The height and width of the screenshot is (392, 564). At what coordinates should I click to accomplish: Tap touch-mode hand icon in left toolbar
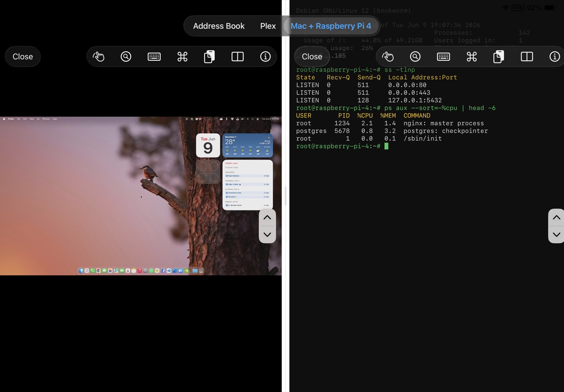98,56
